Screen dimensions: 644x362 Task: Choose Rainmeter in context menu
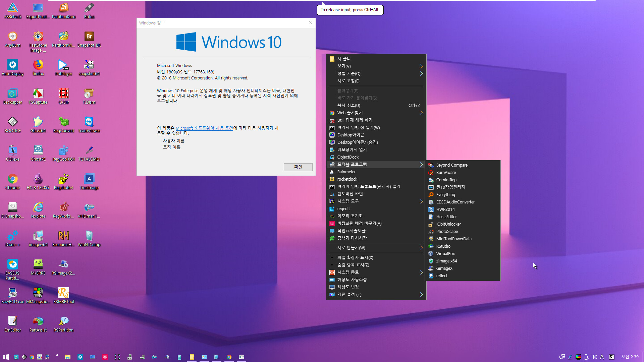pos(376,172)
